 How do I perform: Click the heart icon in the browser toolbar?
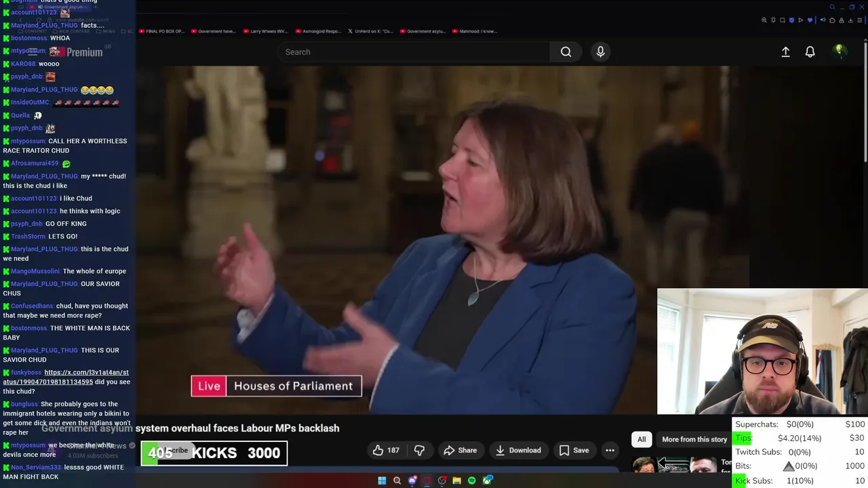tap(810, 20)
